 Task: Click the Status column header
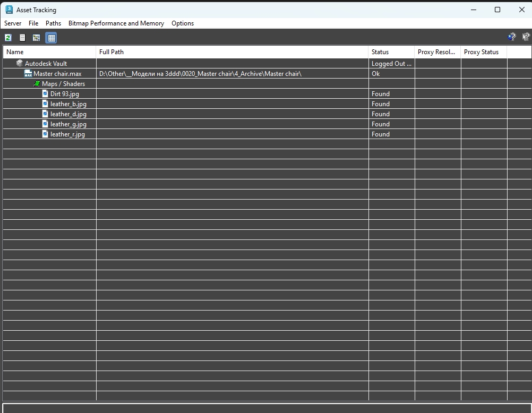click(x=391, y=52)
